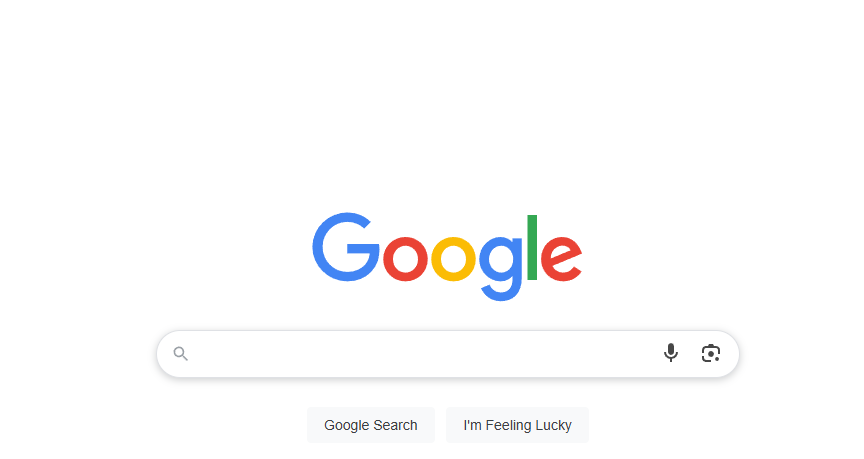Click the yellow o in Google logo
The height and width of the screenshot is (459, 864).
coord(453,258)
